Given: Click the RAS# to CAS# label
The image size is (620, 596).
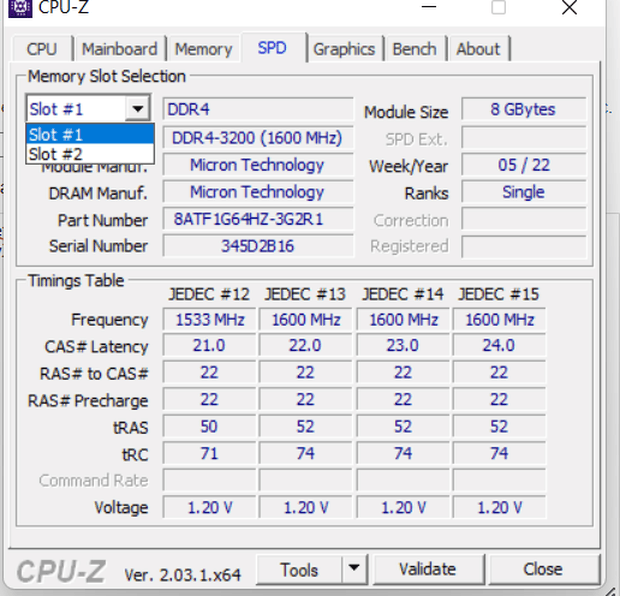Looking at the screenshot, I should [94, 374].
